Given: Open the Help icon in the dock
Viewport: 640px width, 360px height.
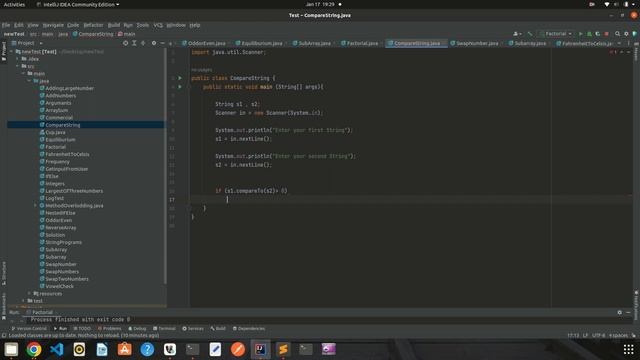Looking at the screenshot, I should (x=147, y=349).
